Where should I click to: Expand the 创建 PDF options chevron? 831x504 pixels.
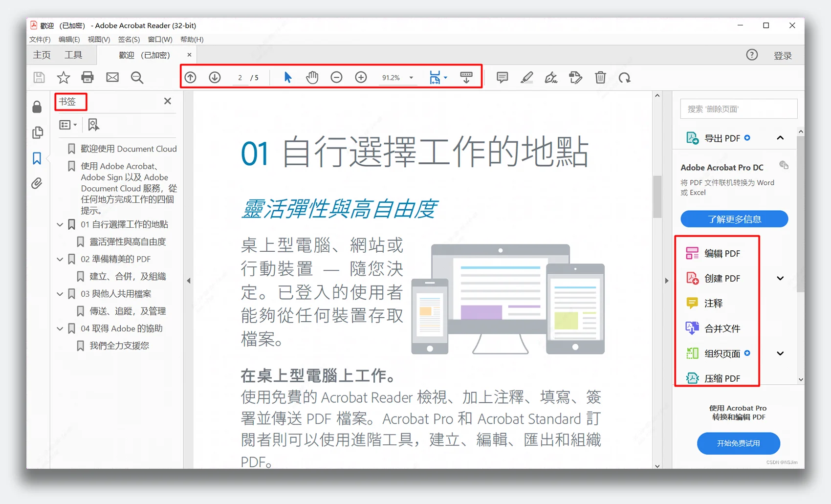[x=780, y=278]
